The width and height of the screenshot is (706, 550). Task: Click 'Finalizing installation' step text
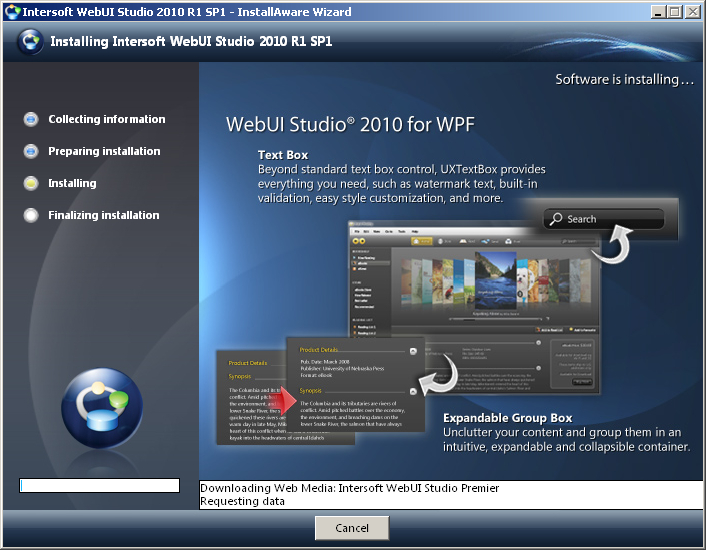[104, 215]
